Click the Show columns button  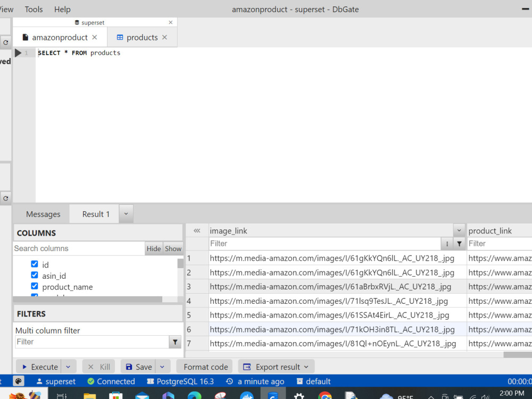173,248
